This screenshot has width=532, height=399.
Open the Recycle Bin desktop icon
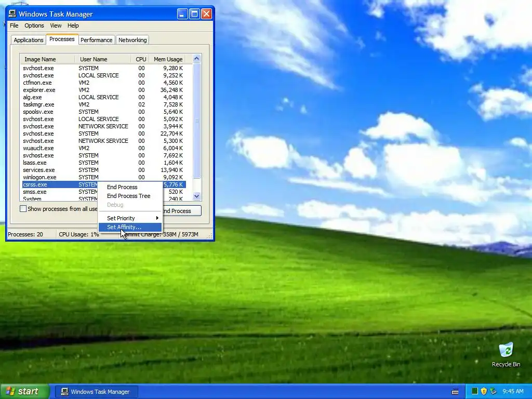point(506,354)
